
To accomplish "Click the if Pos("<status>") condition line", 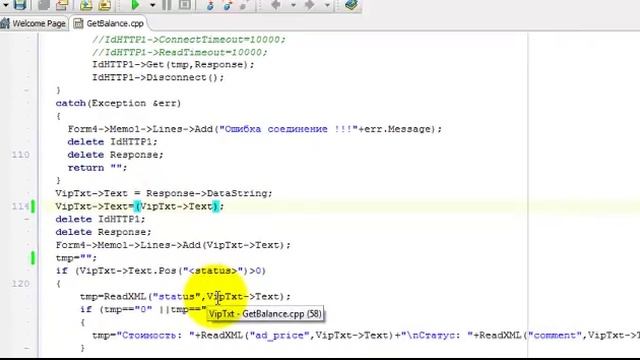I will tap(161, 271).
